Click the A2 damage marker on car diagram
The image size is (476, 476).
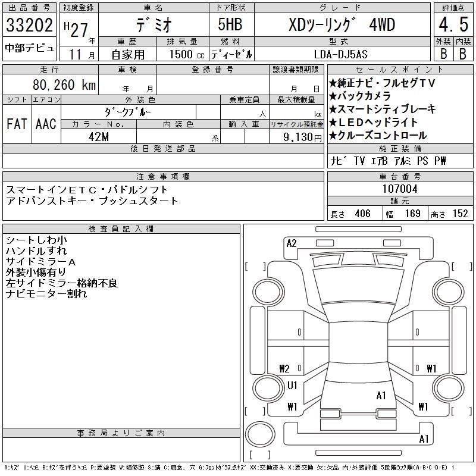292,243
